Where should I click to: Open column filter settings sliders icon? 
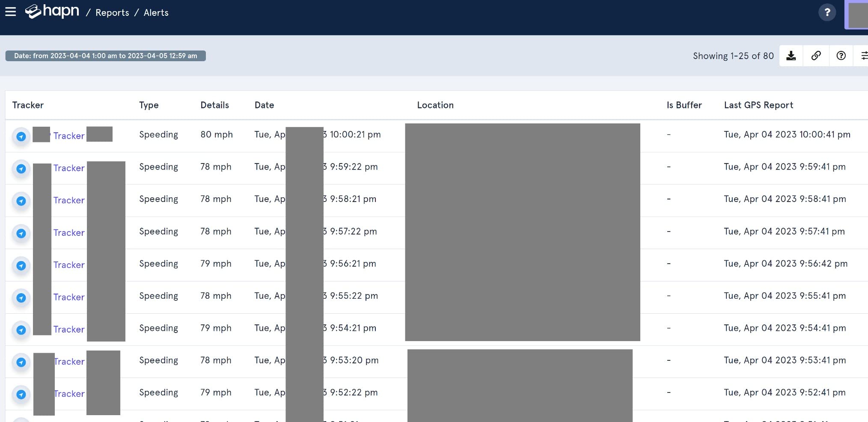coord(862,56)
